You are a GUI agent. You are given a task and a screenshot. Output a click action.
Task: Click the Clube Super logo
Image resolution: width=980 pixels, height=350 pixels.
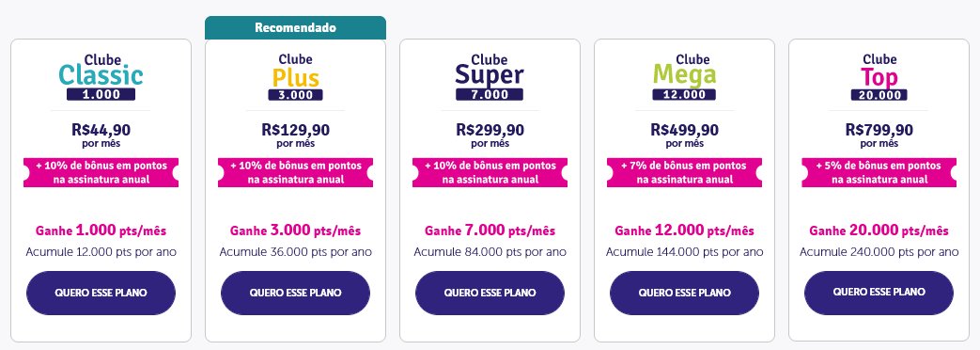coord(490,77)
